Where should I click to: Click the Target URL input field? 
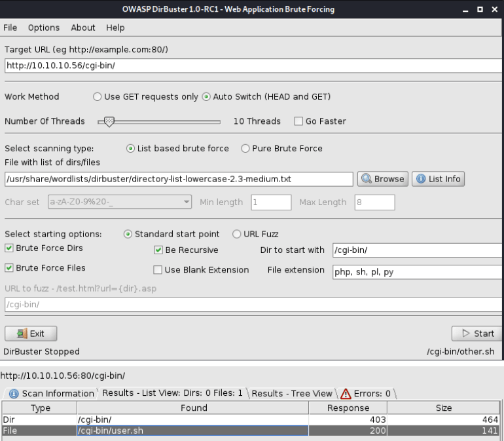(253, 66)
